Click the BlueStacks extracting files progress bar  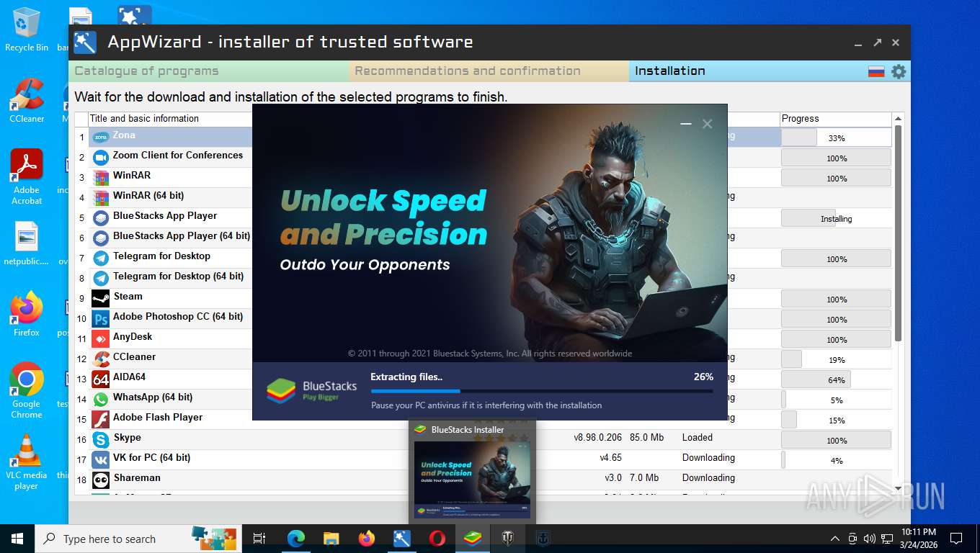point(542,391)
